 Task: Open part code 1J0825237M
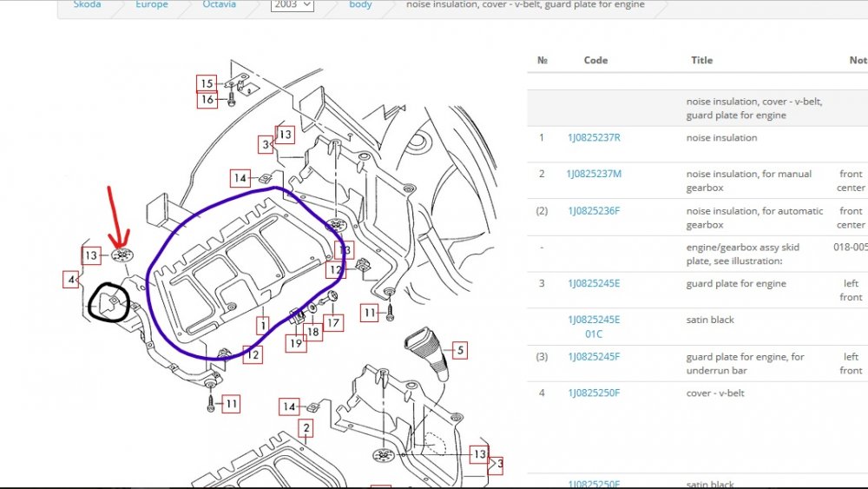pyautogui.click(x=594, y=174)
